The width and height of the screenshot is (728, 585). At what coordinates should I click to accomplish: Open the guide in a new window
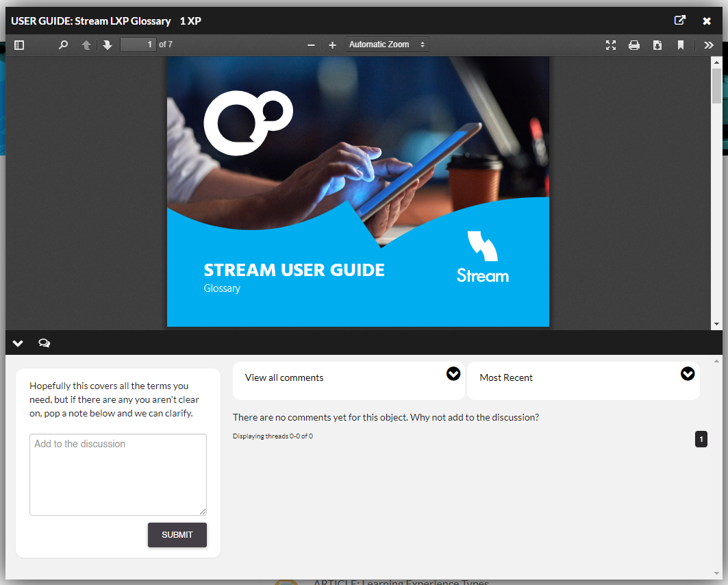680,21
